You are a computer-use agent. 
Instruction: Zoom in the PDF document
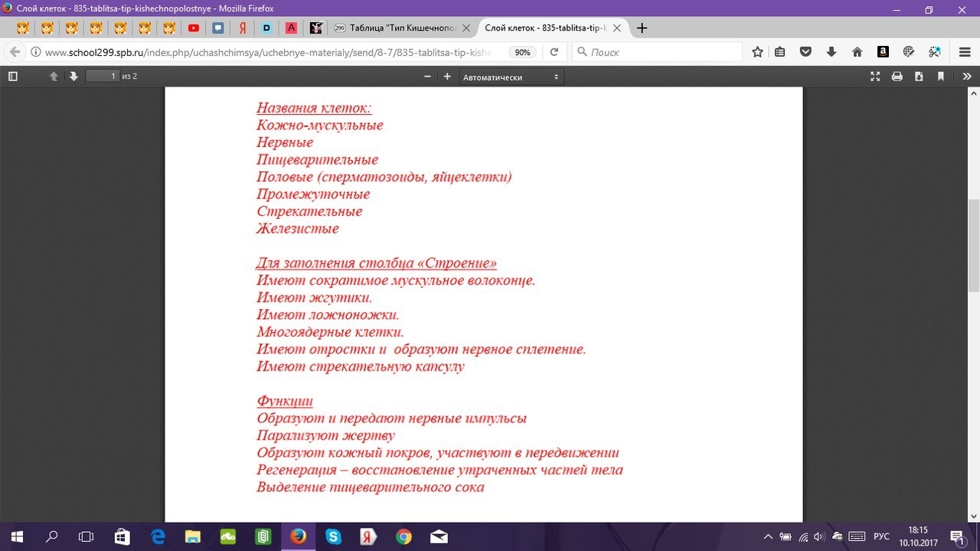click(x=447, y=77)
